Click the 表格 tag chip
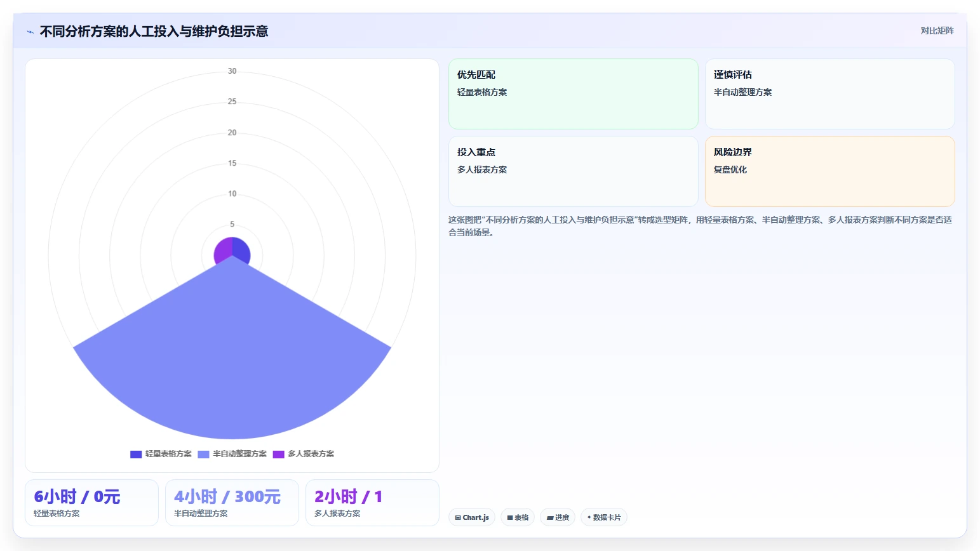980x551 pixels. point(518,517)
